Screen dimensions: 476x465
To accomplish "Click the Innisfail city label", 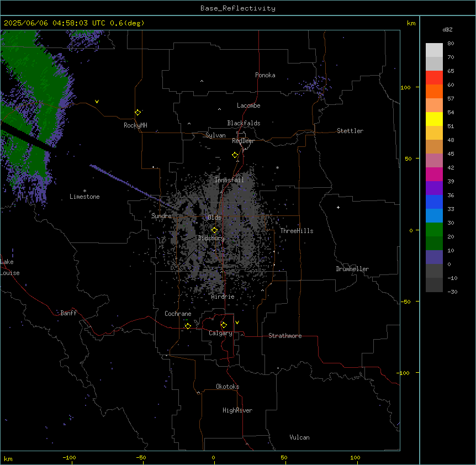I will click(x=229, y=180).
